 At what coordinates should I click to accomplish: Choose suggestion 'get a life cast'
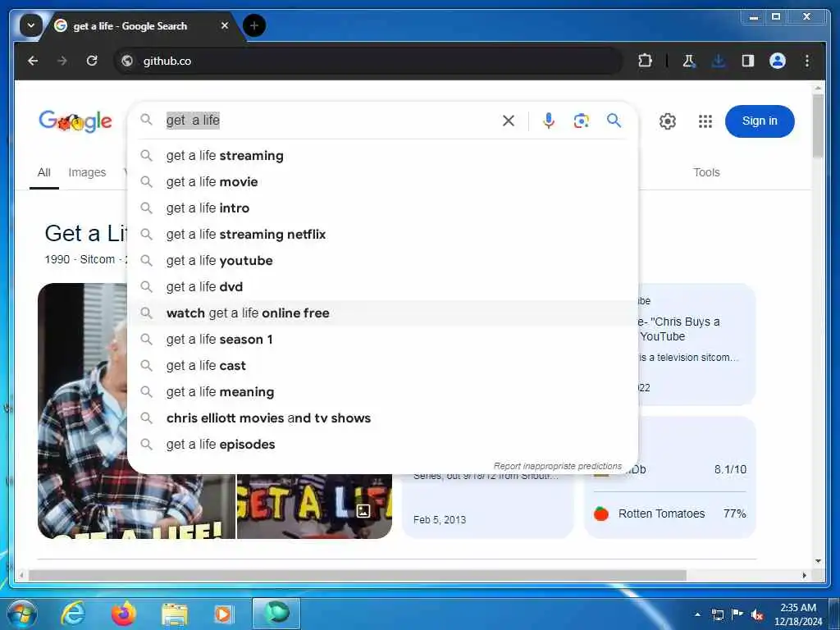pos(382,366)
